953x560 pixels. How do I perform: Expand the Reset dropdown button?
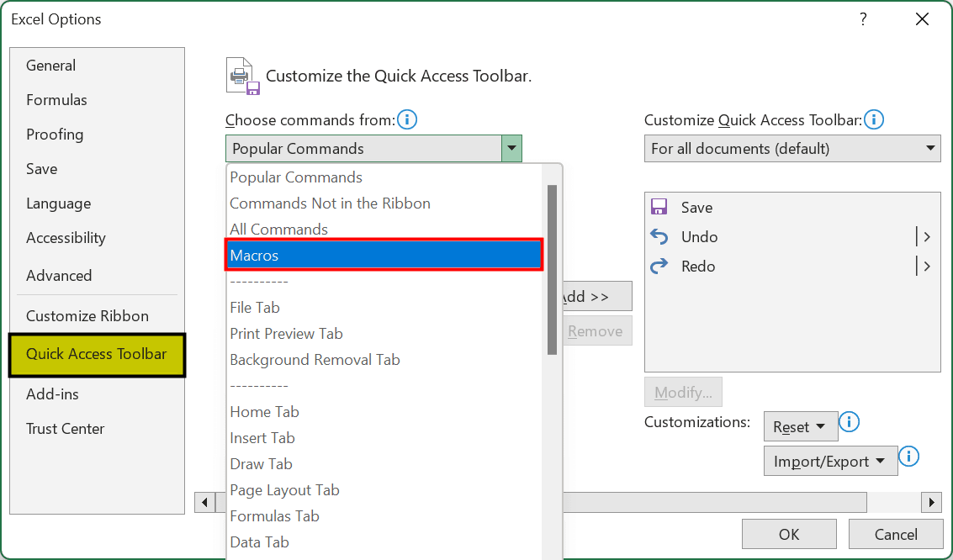[x=801, y=427]
